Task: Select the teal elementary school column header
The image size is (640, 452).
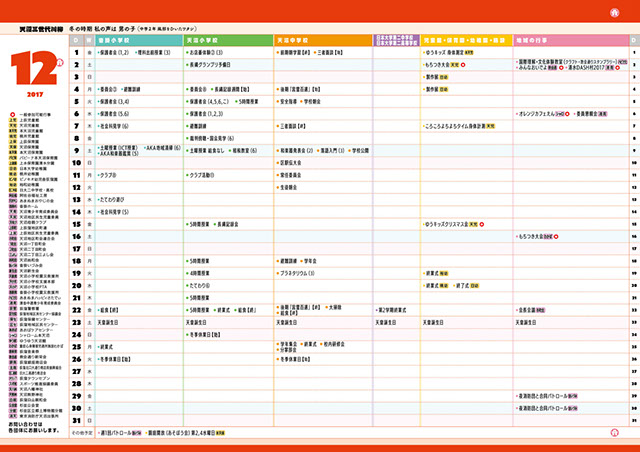Action: [x=139, y=40]
